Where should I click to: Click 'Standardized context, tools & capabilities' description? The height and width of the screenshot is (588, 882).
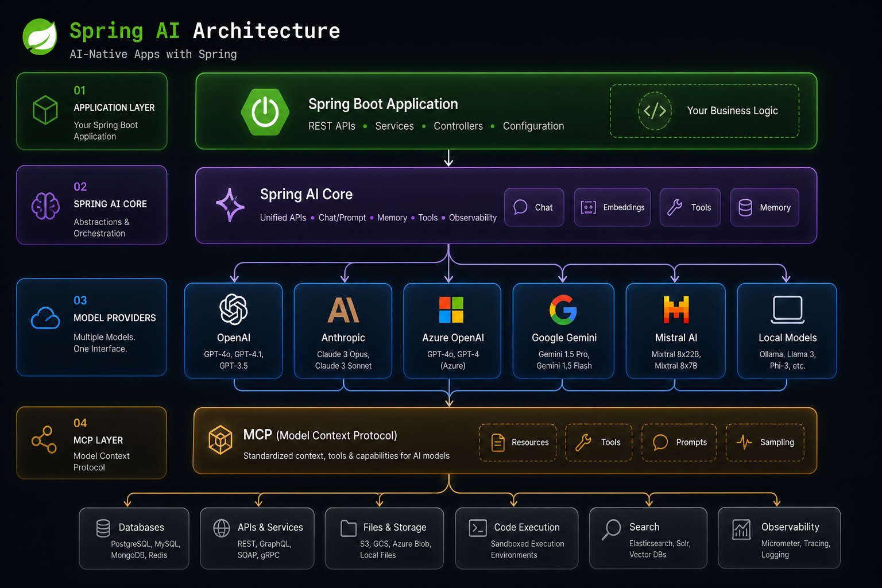[346, 456]
